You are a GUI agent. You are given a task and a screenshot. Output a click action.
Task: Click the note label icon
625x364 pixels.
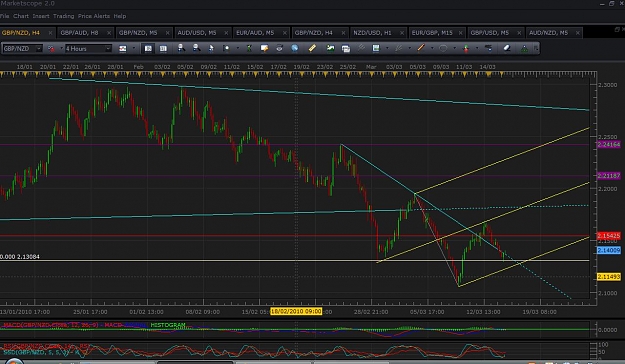coord(264,48)
